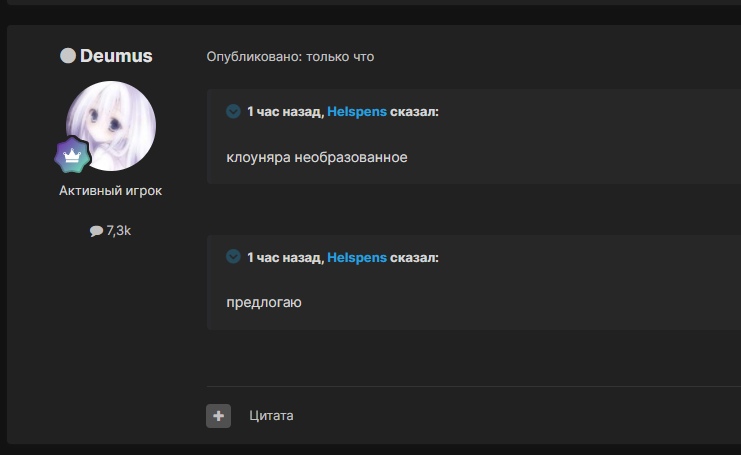Click "1 час назад" in the first quote header
Image resolution: width=741 pixels, height=455 pixels.
284,112
